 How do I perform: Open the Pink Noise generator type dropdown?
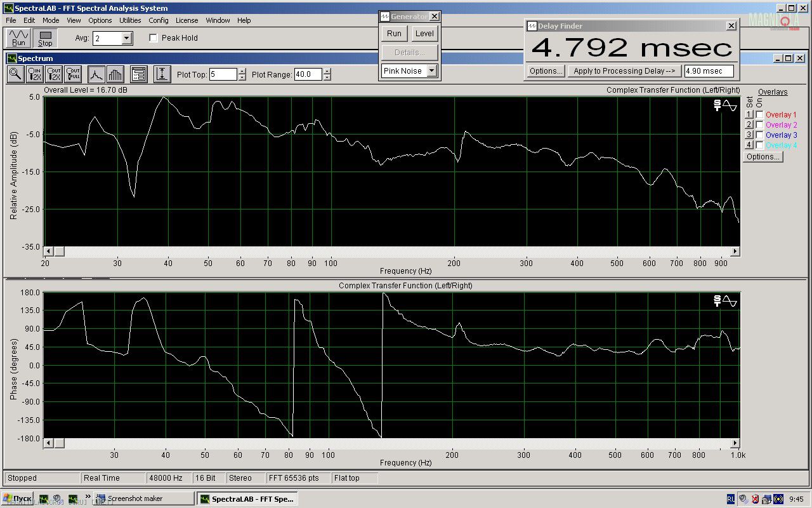432,71
